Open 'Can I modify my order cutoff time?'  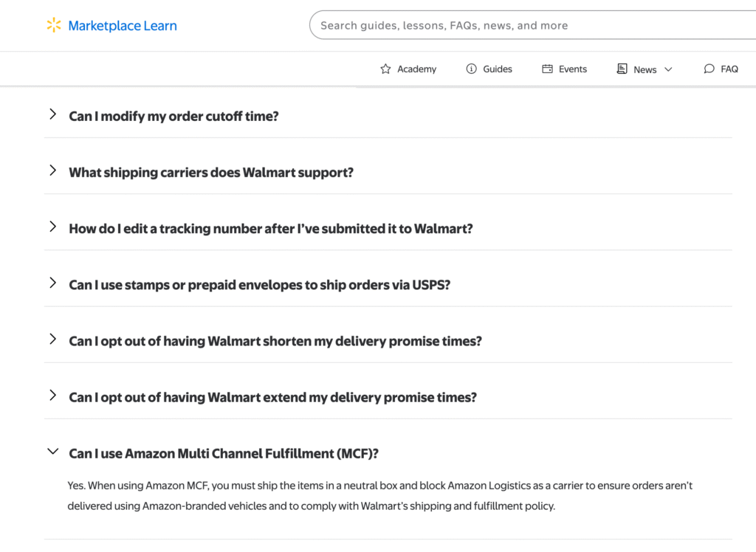(173, 116)
